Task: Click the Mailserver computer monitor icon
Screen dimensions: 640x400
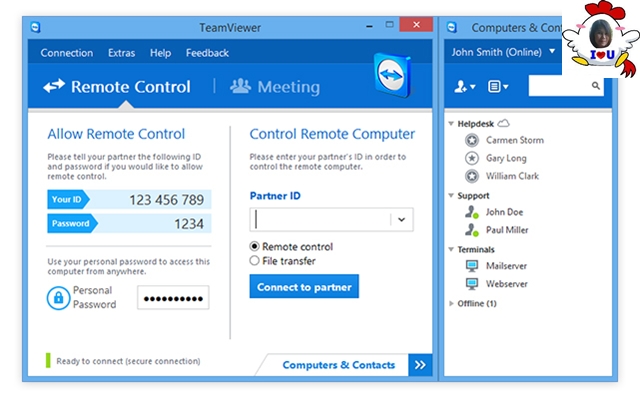Action: click(x=472, y=266)
